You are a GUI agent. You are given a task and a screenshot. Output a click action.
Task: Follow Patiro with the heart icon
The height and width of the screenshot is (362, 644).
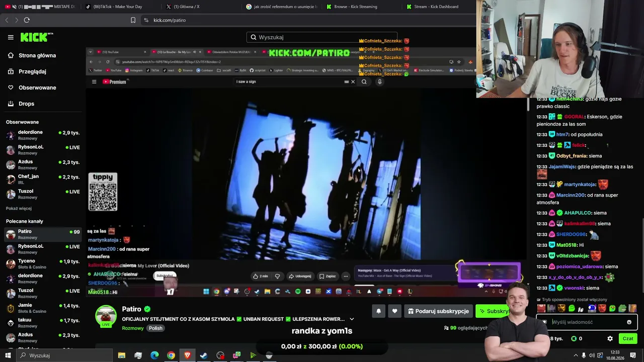tap(394, 311)
